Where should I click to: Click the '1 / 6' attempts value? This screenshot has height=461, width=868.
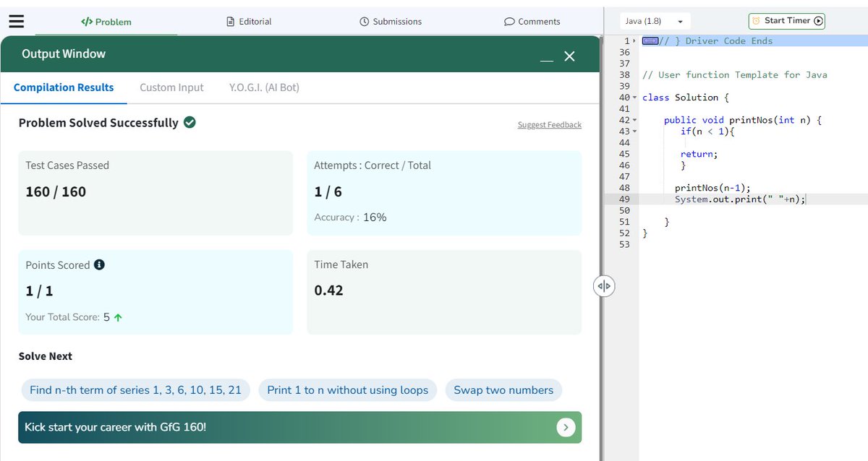(328, 191)
